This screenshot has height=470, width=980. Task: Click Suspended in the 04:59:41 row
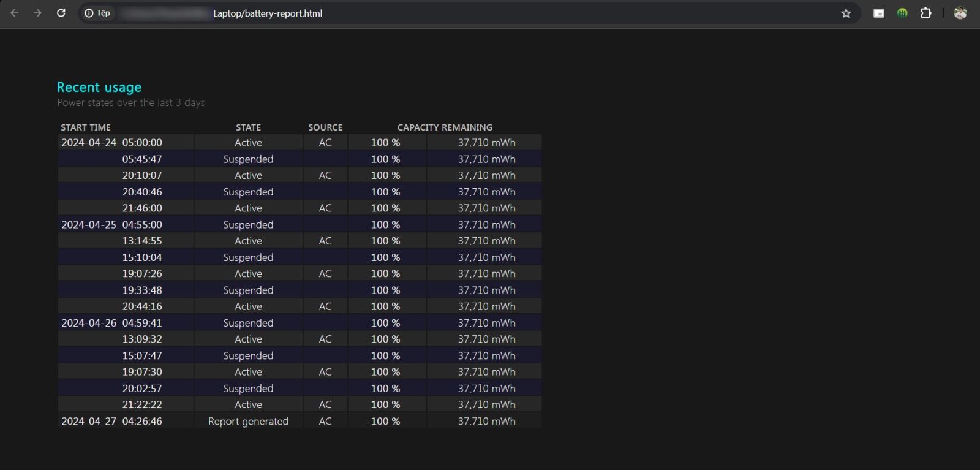click(x=248, y=322)
